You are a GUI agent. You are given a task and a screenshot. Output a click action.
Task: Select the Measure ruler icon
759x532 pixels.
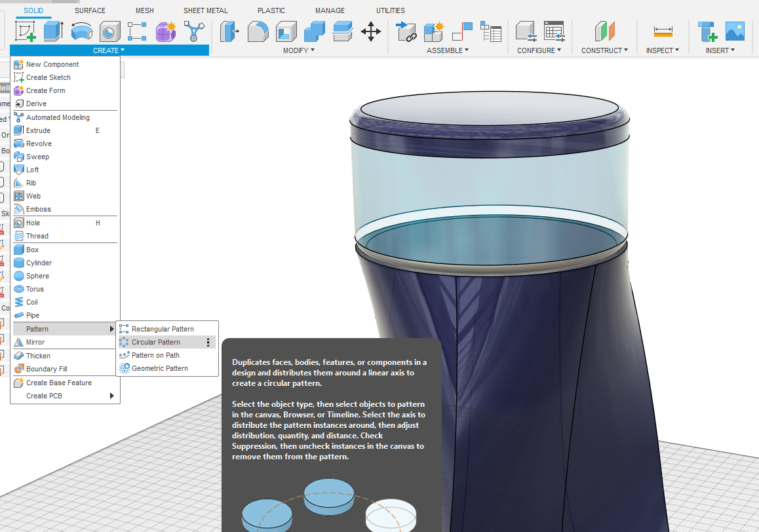[x=663, y=31]
